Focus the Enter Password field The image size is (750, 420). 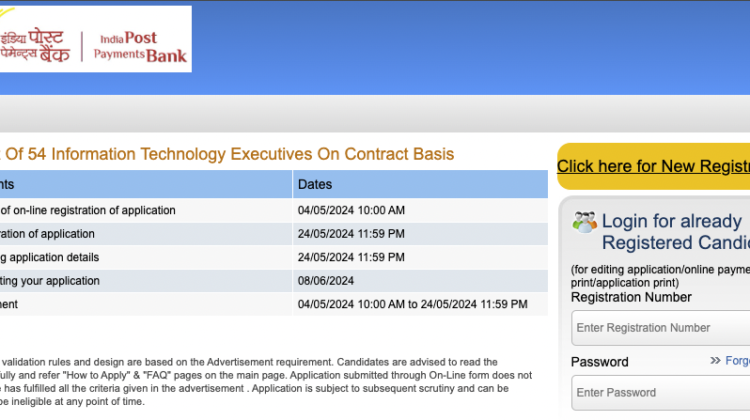click(660, 392)
